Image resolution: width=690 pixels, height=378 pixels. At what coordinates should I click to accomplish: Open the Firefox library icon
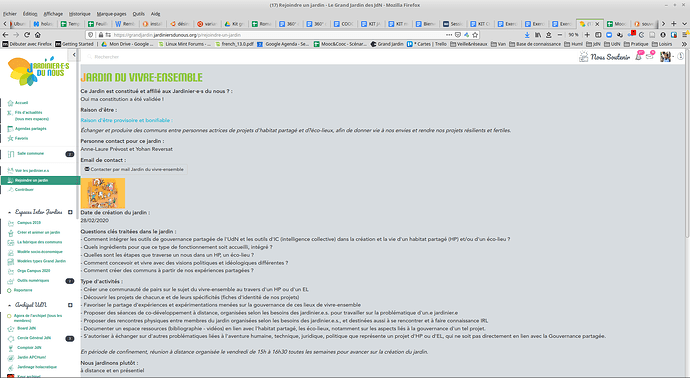click(x=538, y=35)
